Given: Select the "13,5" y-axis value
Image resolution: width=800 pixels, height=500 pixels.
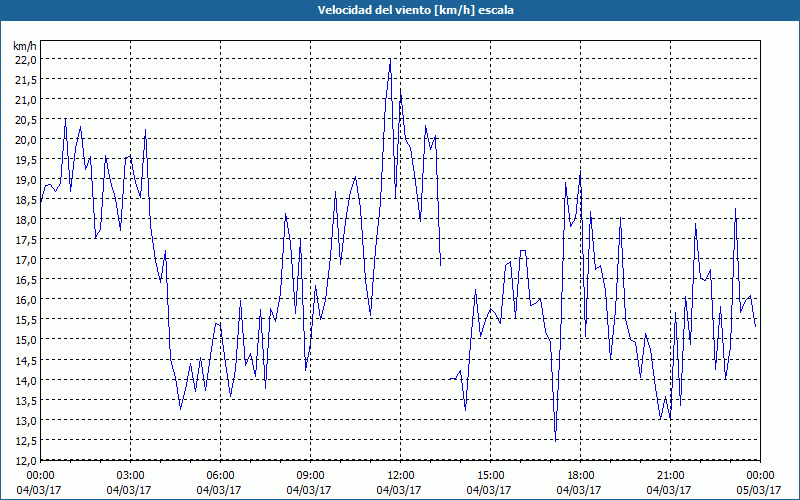Looking at the screenshot, I should pyautogui.click(x=26, y=401).
